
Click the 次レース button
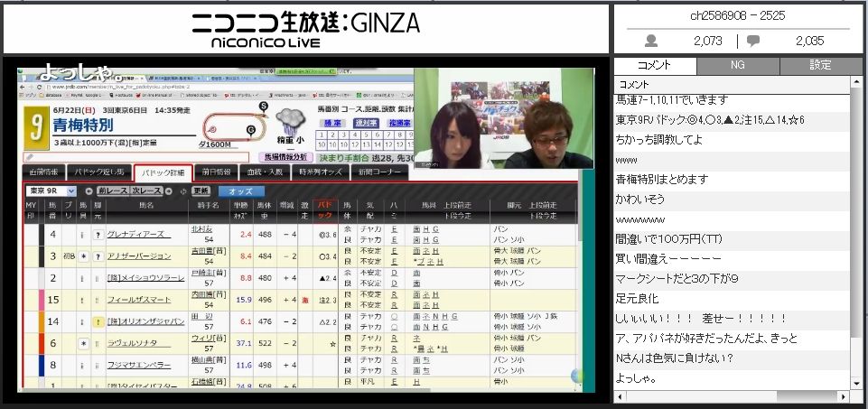pyautogui.click(x=146, y=191)
